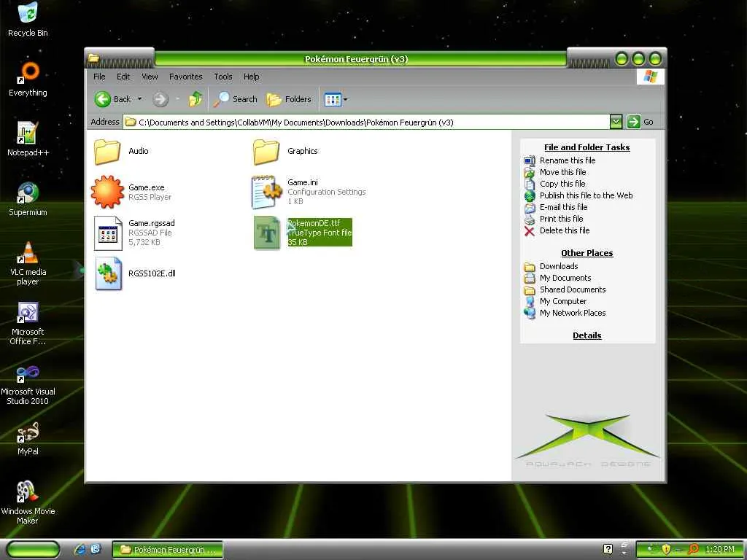Click Print this file
The height and width of the screenshot is (560, 747).
561,219
